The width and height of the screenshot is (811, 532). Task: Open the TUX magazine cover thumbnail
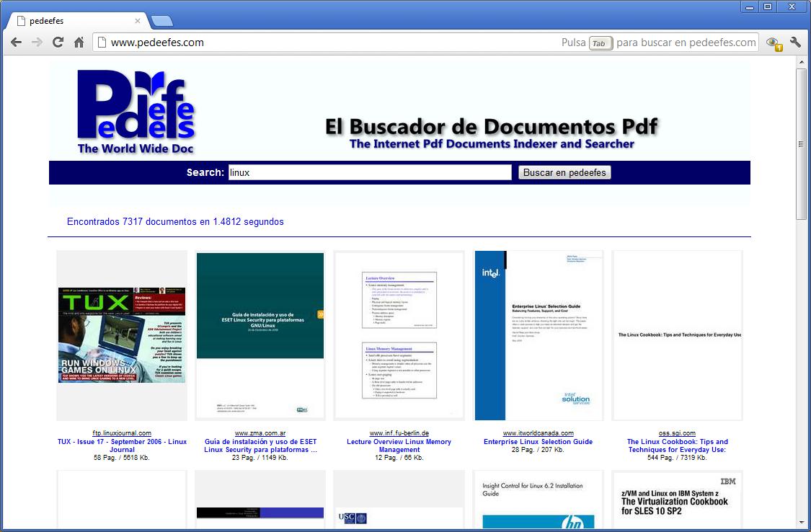click(x=122, y=335)
